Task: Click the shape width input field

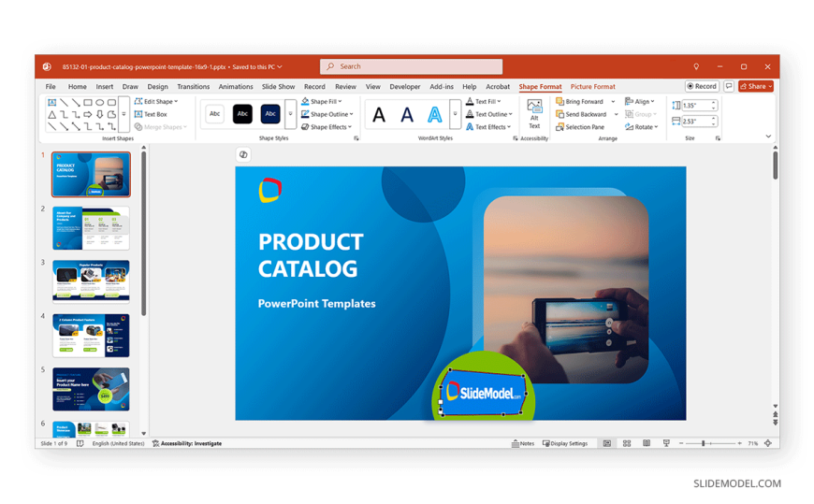Action: 695,121
